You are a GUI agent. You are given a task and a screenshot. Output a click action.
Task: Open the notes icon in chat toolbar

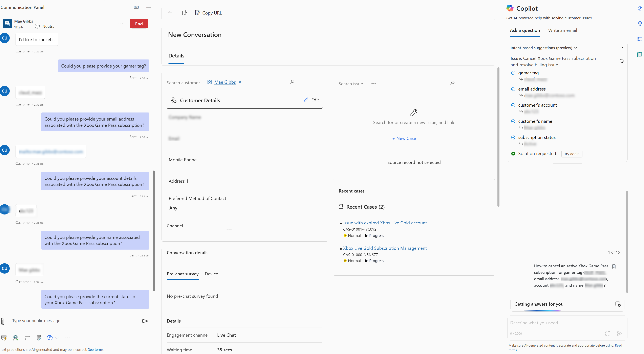(x=39, y=338)
